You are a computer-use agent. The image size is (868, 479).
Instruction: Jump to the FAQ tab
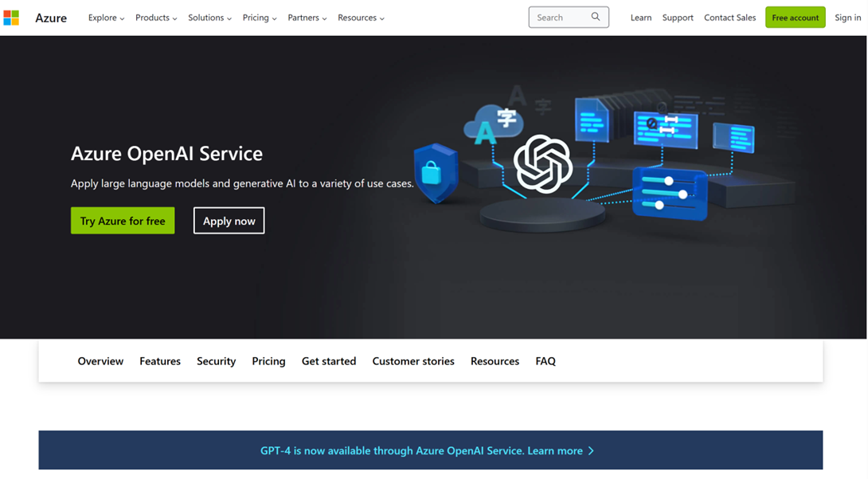click(545, 361)
